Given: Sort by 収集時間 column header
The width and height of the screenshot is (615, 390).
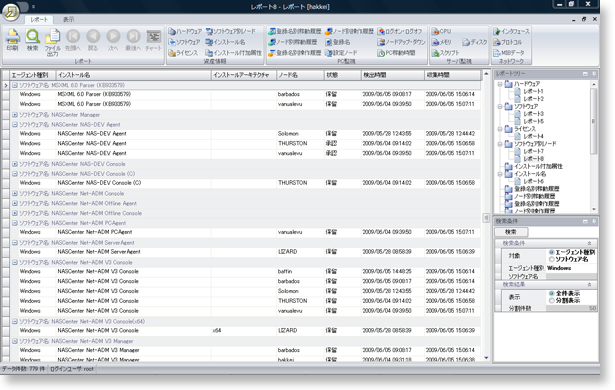Looking at the screenshot, I should point(453,75).
